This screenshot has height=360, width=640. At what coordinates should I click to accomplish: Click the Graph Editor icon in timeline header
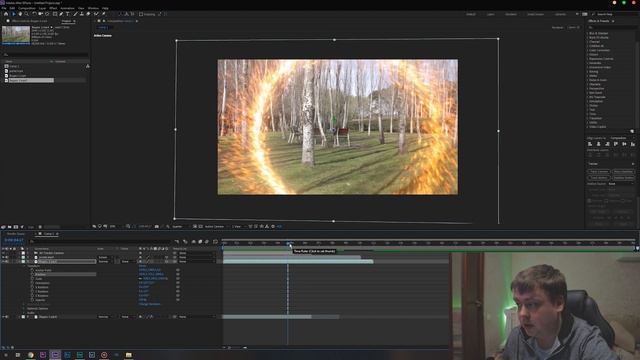[x=215, y=242]
